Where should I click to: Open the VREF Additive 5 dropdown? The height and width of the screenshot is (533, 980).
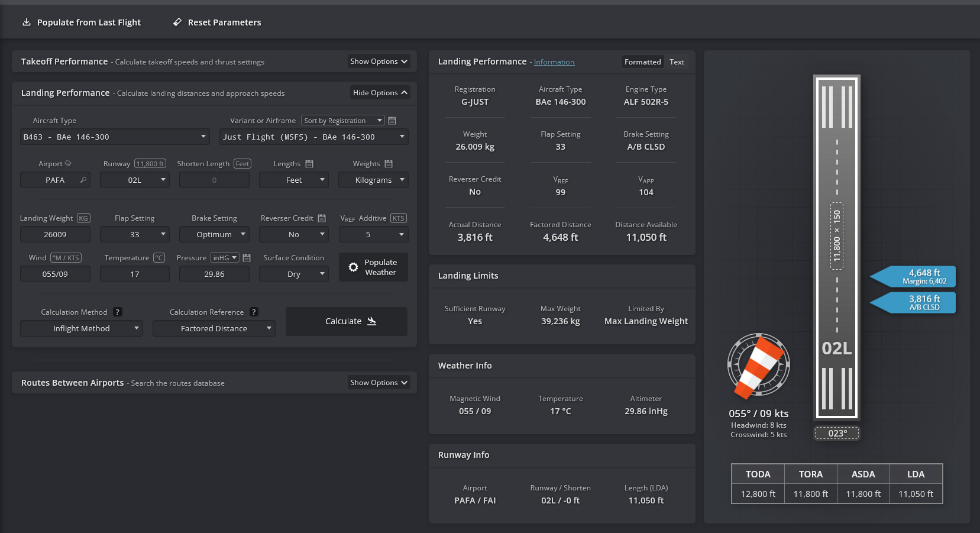pyautogui.click(x=374, y=234)
